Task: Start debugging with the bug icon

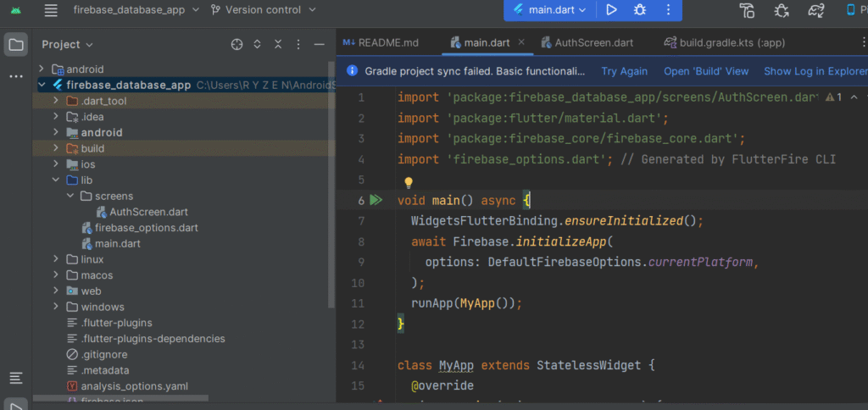Action: (640, 10)
